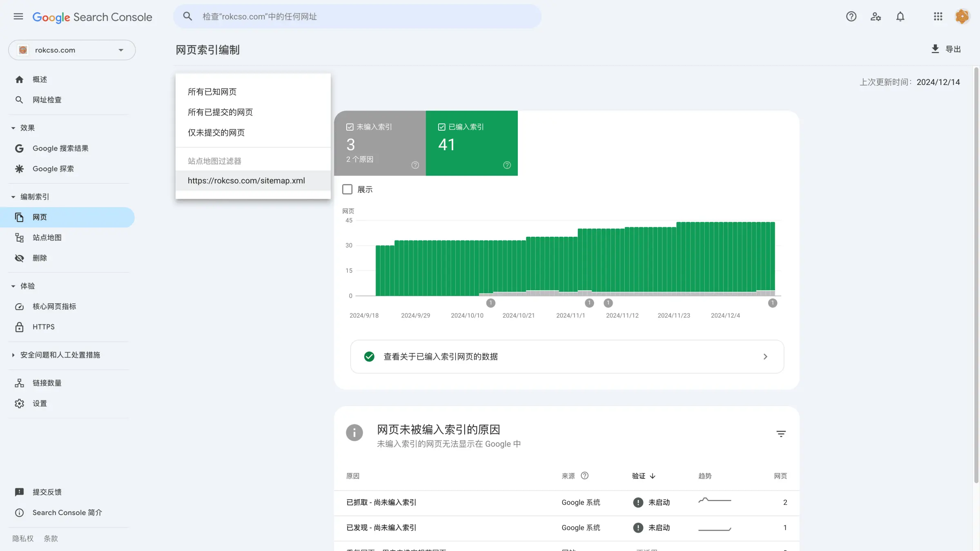The height and width of the screenshot is (551, 980).
Task: Click the help icon beside 来源 column
Action: coord(585,475)
